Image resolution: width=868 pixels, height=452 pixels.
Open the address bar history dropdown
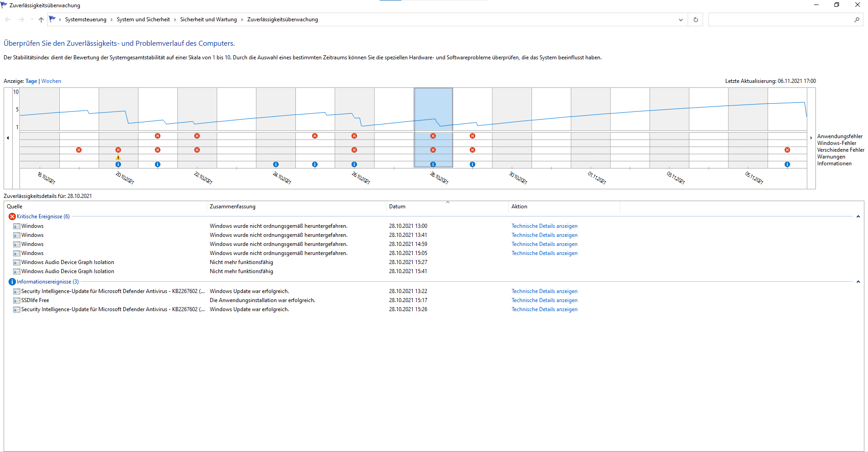680,19
